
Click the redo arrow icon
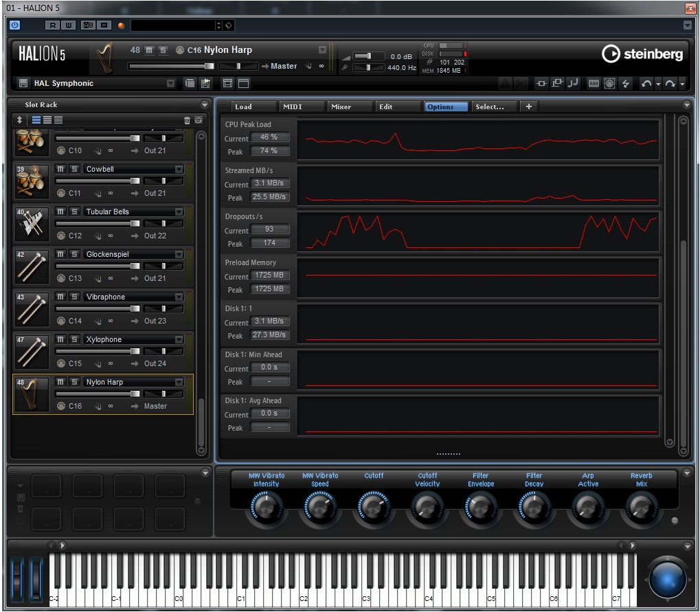pos(670,84)
